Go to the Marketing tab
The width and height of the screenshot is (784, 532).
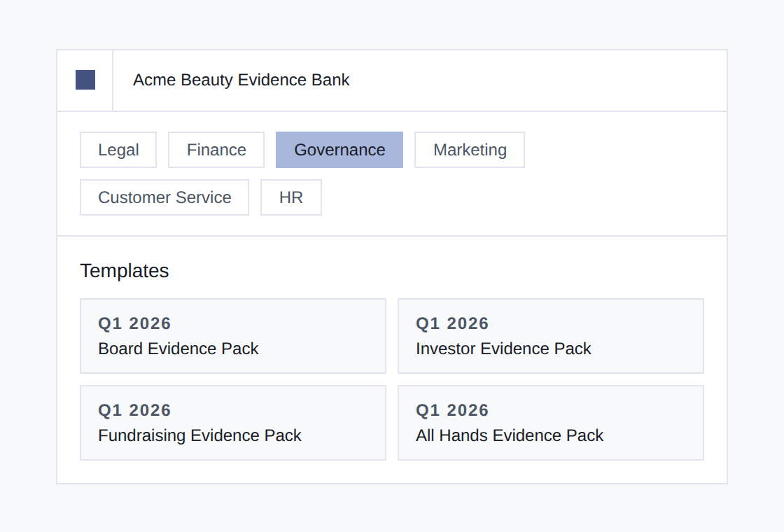pos(470,150)
